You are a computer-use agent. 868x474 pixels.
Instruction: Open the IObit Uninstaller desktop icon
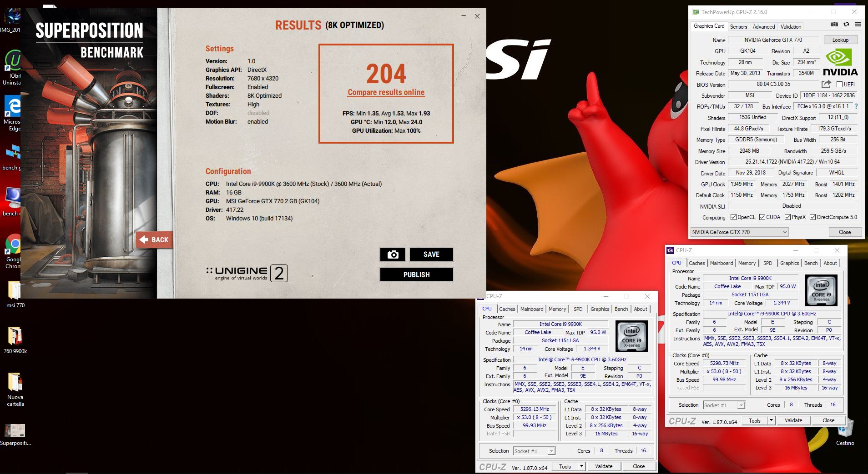coord(13,67)
